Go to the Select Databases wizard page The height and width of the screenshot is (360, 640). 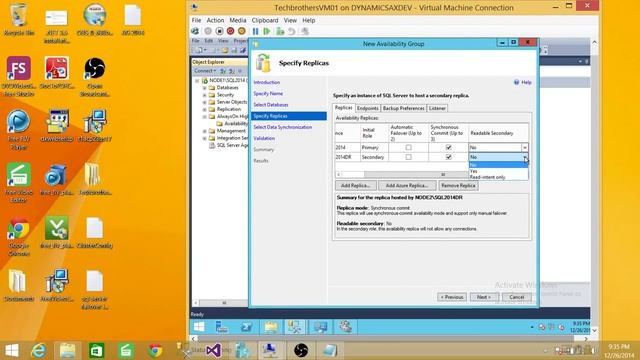point(271,105)
